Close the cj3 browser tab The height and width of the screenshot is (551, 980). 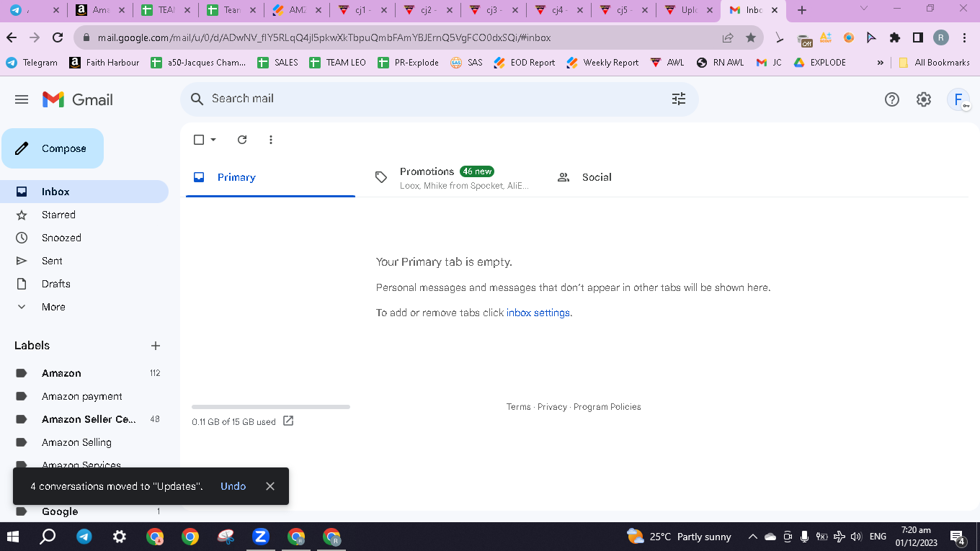coord(514,10)
